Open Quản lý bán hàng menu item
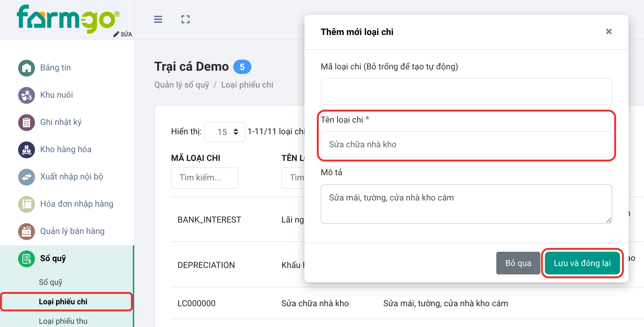The width and height of the screenshot is (644, 327). pyautogui.click(x=72, y=231)
